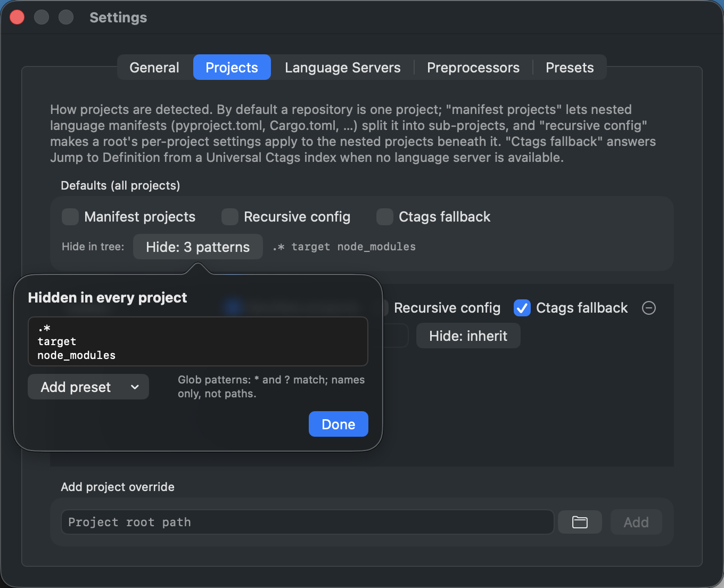Enable the default Ctags fallback checkbox
The image size is (724, 588).
385,217
